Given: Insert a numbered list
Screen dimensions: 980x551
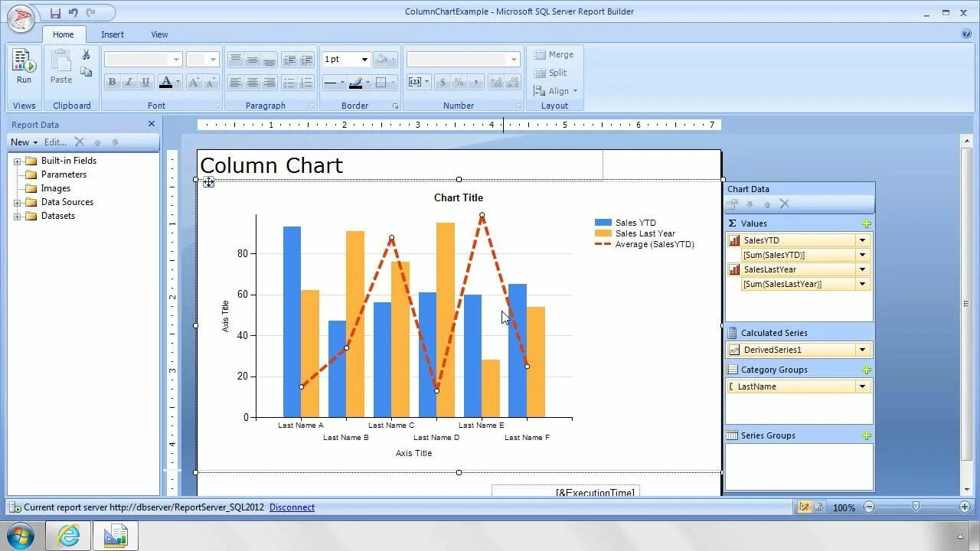Looking at the screenshot, I should pos(306,83).
